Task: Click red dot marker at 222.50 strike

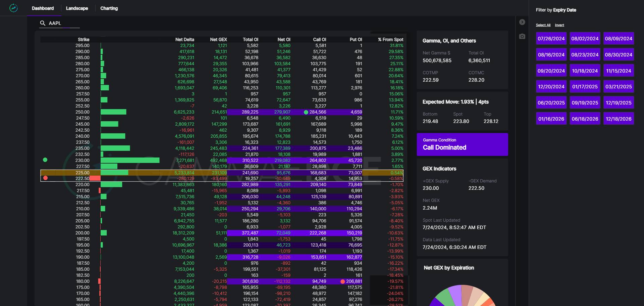Action: coord(46,178)
